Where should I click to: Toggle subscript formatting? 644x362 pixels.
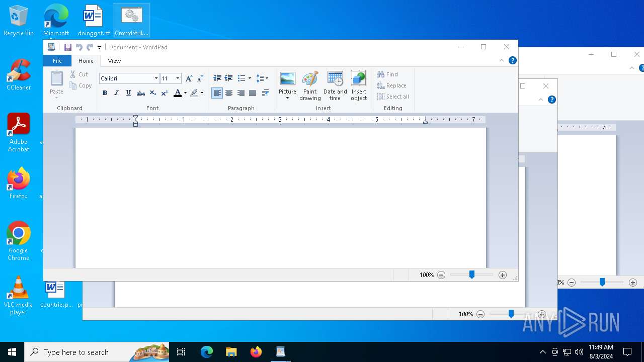click(x=152, y=93)
